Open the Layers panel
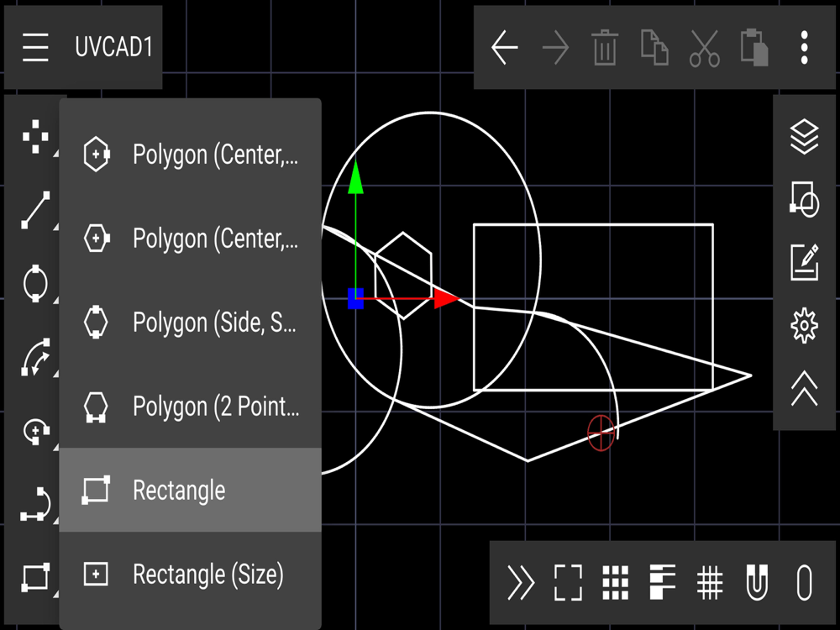This screenshot has width=840, height=630. click(x=804, y=137)
